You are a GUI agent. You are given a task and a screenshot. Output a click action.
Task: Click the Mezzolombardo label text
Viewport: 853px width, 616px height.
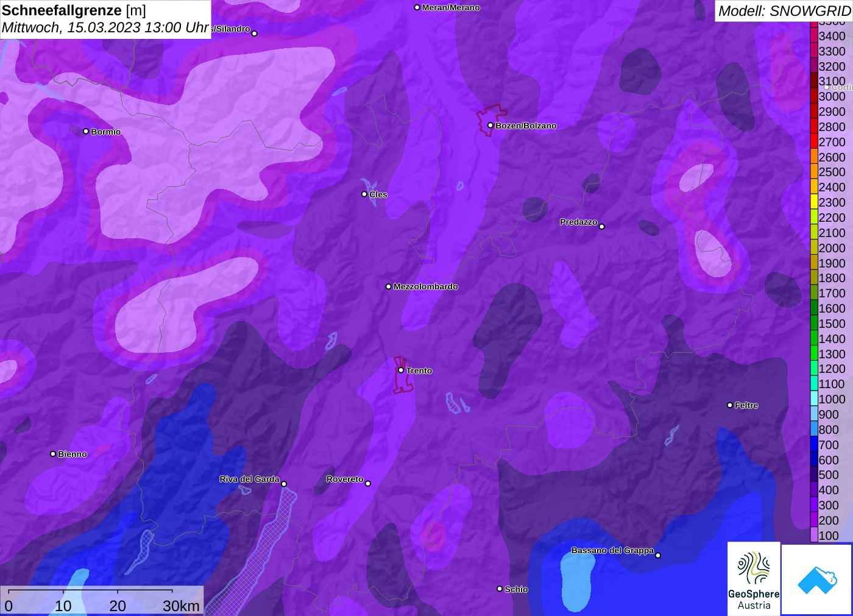click(426, 286)
